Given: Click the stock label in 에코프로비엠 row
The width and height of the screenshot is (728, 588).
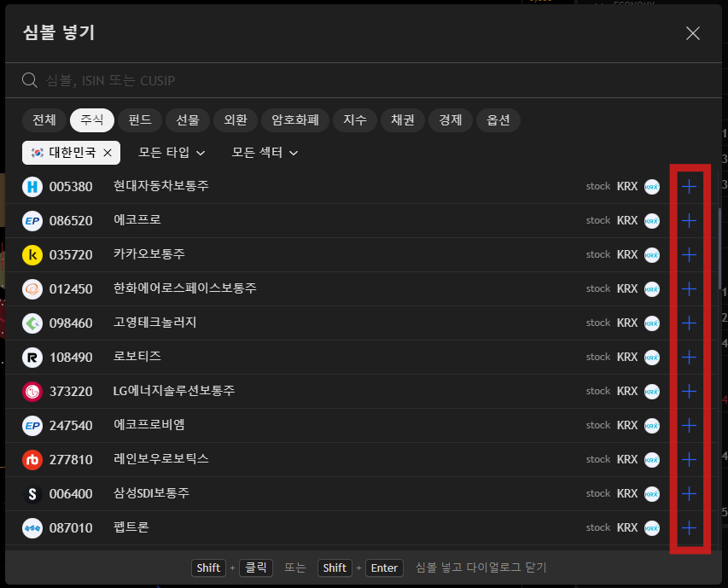Looking at the screenshot, I should [x=598, y=425].
